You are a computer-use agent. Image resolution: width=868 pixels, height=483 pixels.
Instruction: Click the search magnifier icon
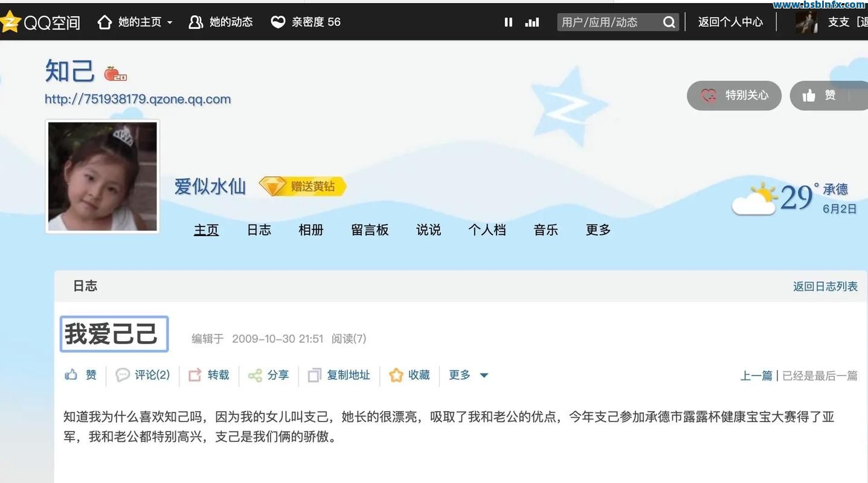pos(669,22)
